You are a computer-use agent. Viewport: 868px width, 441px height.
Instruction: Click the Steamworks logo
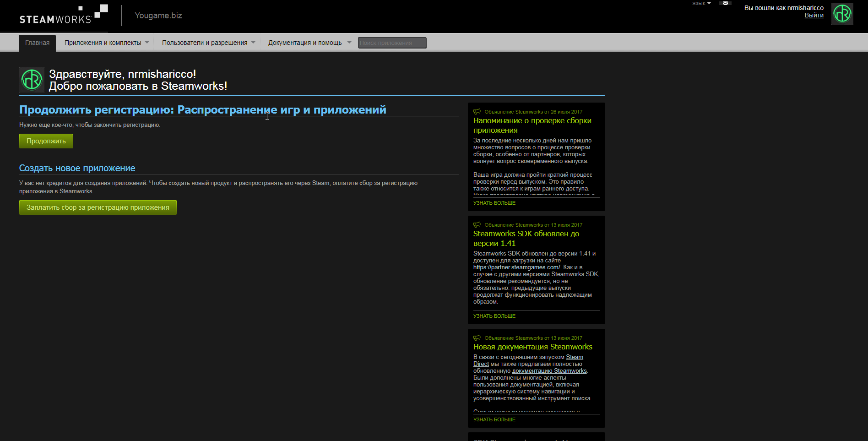coord(64,15)
